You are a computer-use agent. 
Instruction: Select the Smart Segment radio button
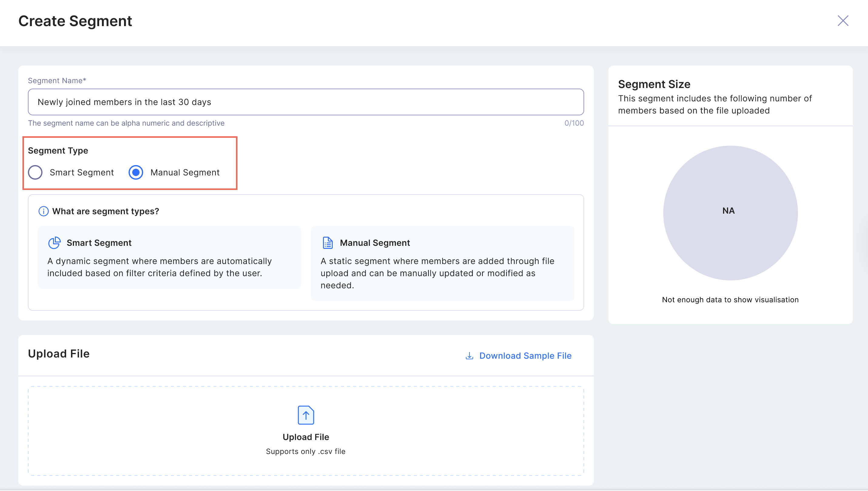coord(35,172)
